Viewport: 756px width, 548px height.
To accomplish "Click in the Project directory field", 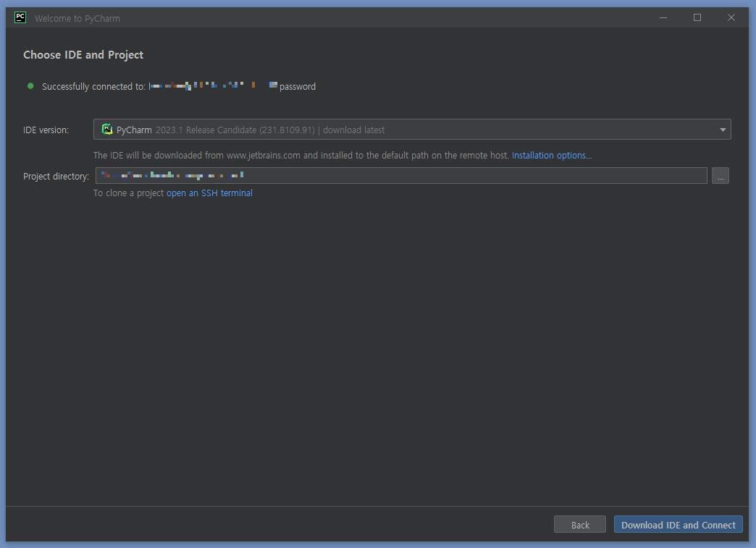I will [x=401, y=175].
